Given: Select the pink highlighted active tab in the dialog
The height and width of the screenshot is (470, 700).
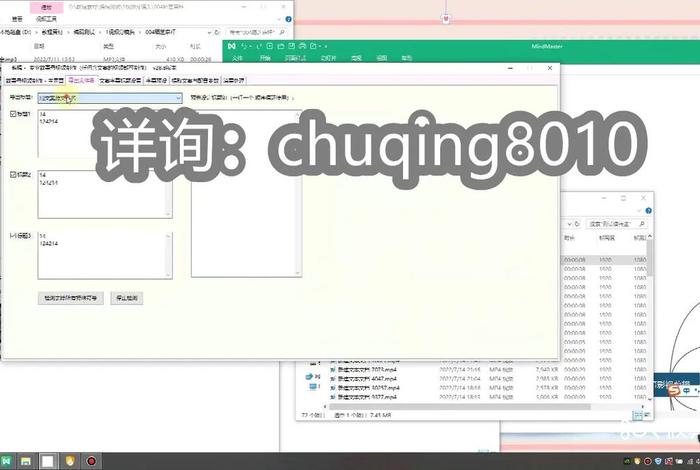Looking at the screenshot, I should pos(81,80).
